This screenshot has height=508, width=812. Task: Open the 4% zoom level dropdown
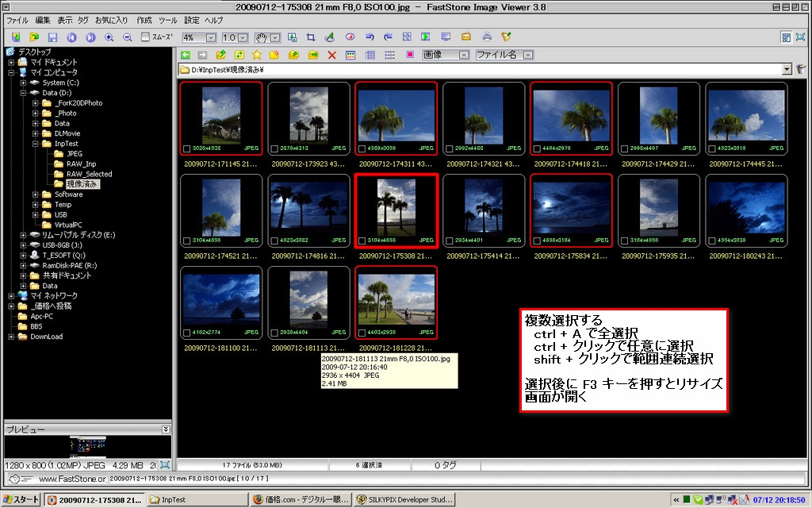[210, 37]
